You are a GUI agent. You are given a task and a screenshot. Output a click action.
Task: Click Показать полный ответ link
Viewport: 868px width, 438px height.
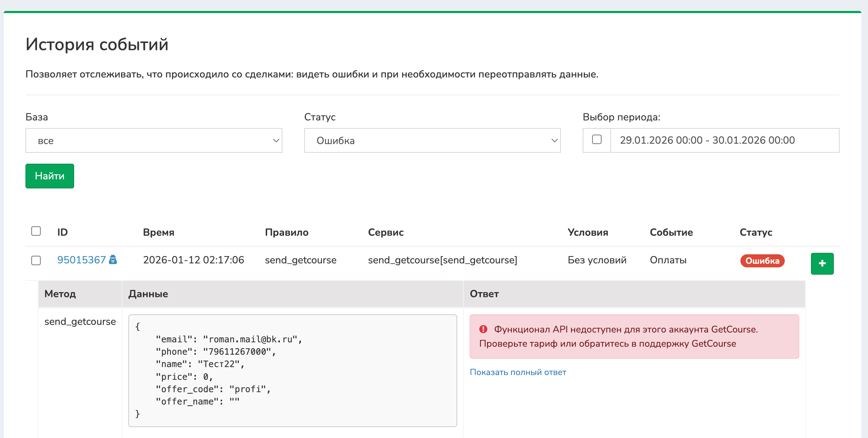pos(518,372)
